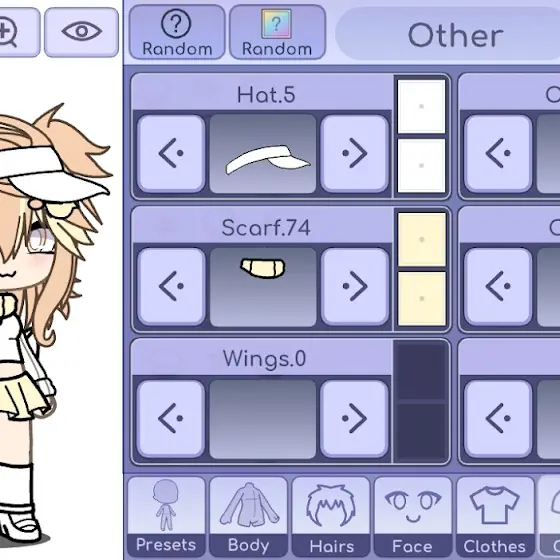Image resolution: width=560 pixels, height=560 pixels.
Task: Go to next Scarf option
Action: click(x=355, y=286)
